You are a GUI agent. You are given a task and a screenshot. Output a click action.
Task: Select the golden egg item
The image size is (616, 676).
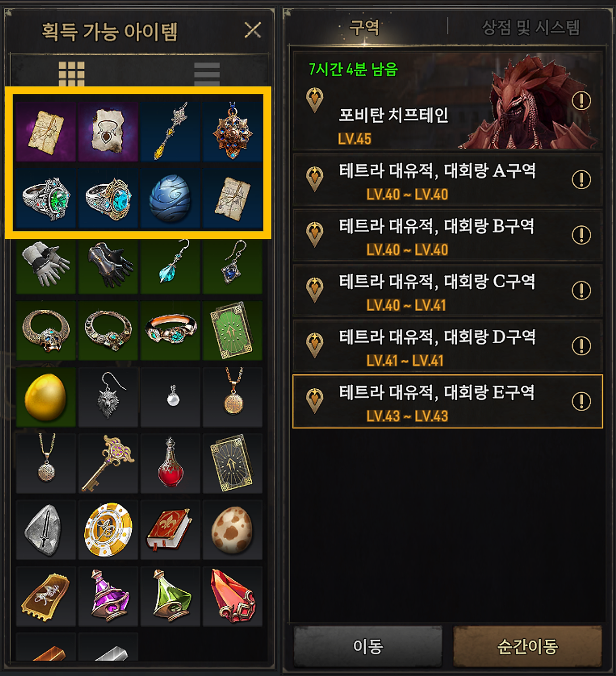click(x=46, y=397)
